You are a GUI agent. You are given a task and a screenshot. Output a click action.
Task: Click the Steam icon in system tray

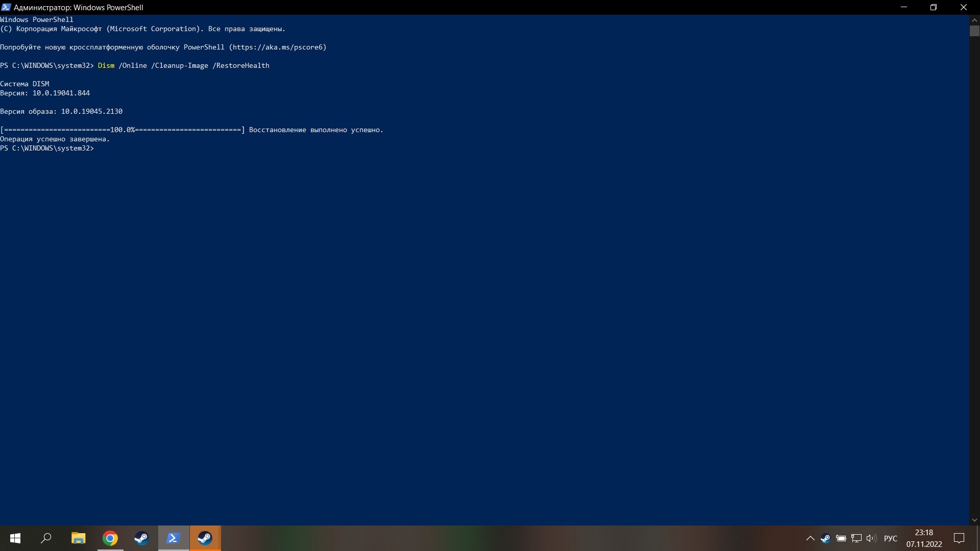(825, 538)
